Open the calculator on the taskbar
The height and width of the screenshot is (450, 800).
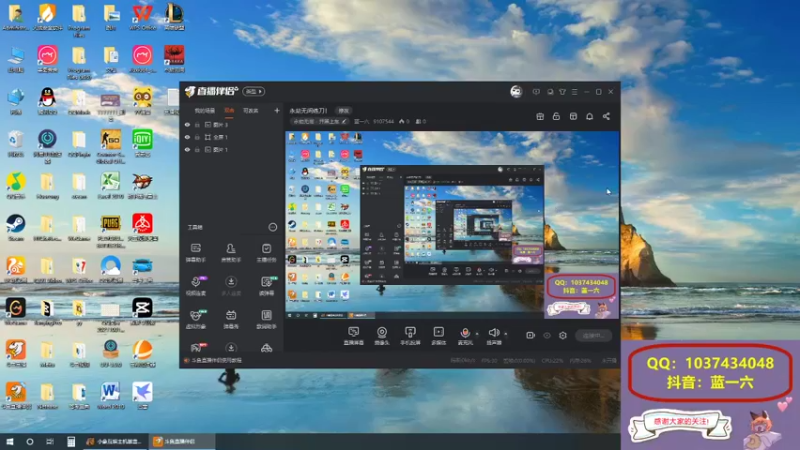click(71, 441)
